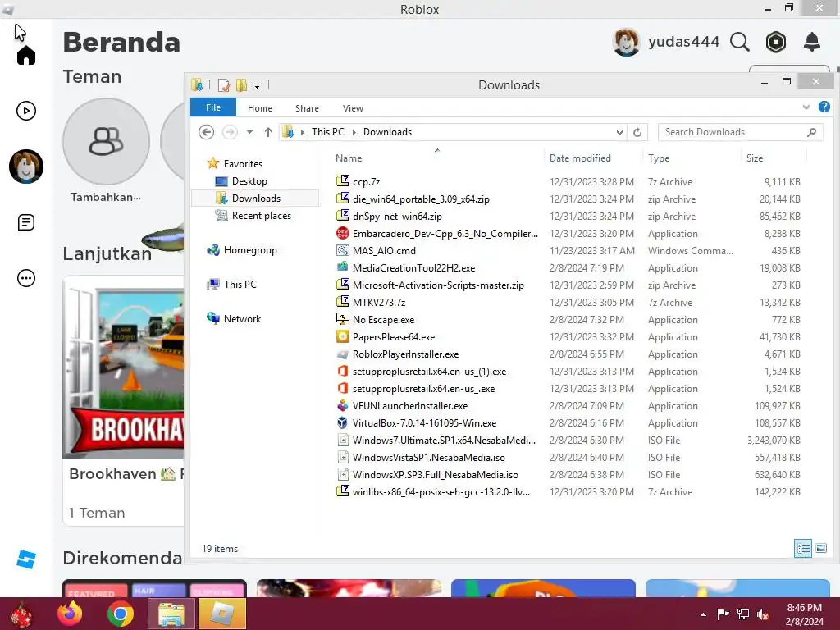Go forward using Explorer forward arrow
This screenshot has width=840, height=630.
[230, 132]
